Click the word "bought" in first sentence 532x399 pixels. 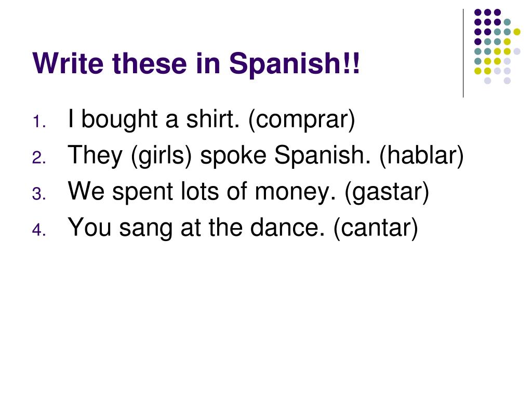(x=119, y=120)
